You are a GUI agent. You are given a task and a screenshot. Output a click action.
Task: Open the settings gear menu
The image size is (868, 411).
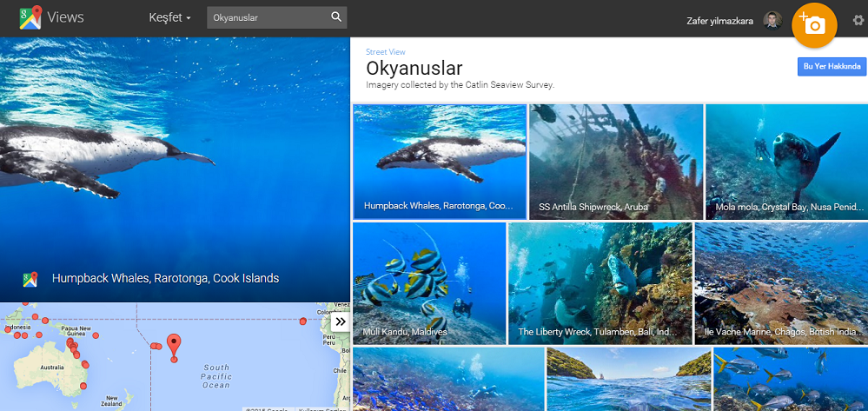[858, 20]
